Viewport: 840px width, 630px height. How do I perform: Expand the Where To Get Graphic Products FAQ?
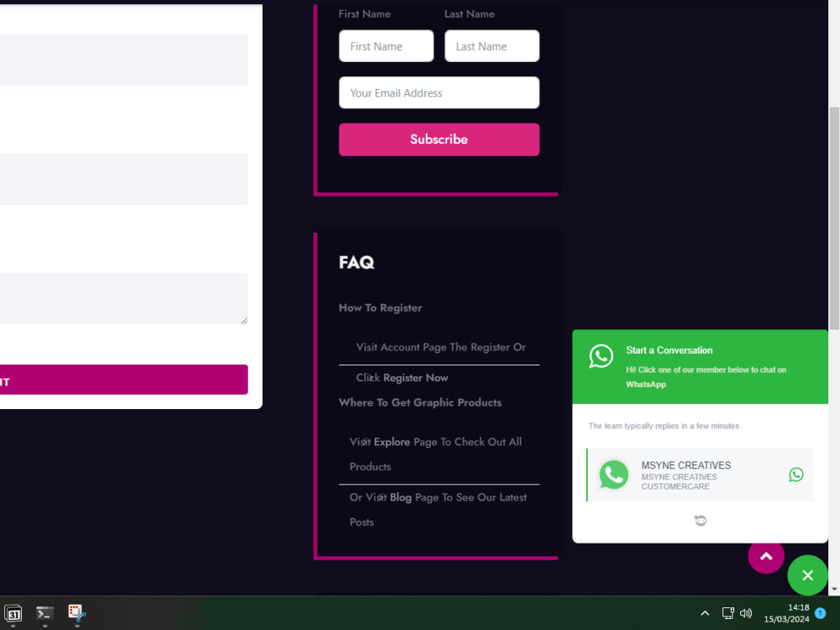[x=420, y=402]
